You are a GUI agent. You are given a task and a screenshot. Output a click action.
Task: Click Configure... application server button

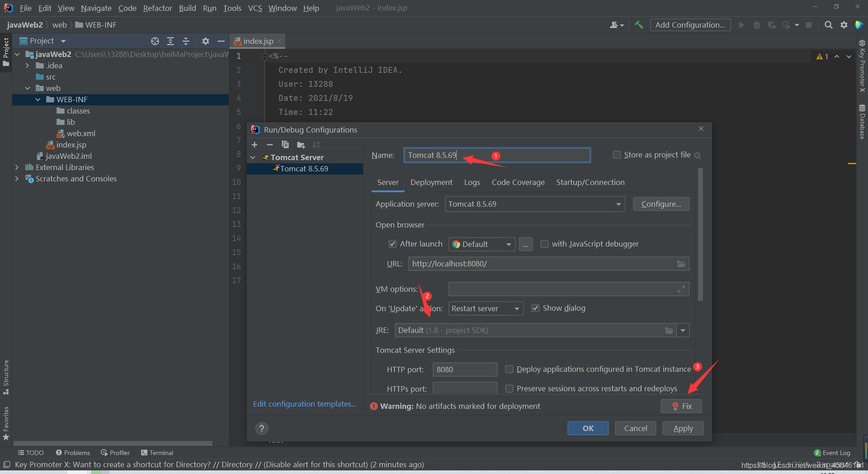coord(661,204)
